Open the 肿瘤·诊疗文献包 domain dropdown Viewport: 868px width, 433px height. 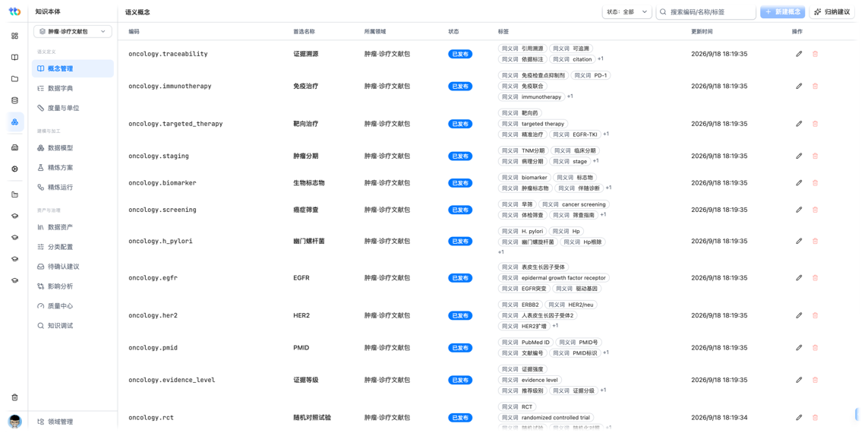coord(72,32)
